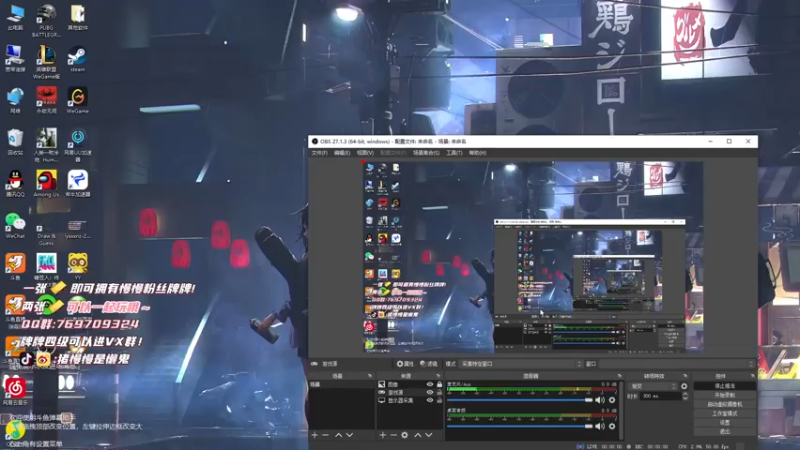The width and height of the screenshot is (800, 450).
Task: Mute the 麦克风/Aux channel speaker
Action: (x=600, y=400)
